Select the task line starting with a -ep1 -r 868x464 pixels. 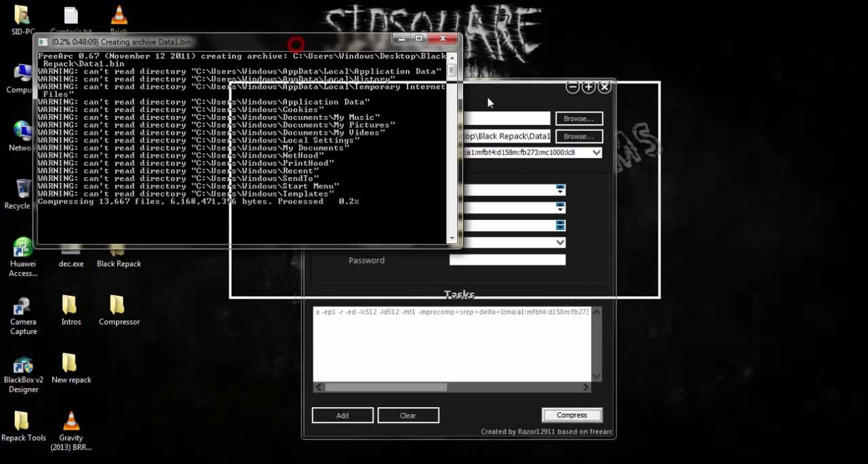pyautogui.click(x=452, y=311)
